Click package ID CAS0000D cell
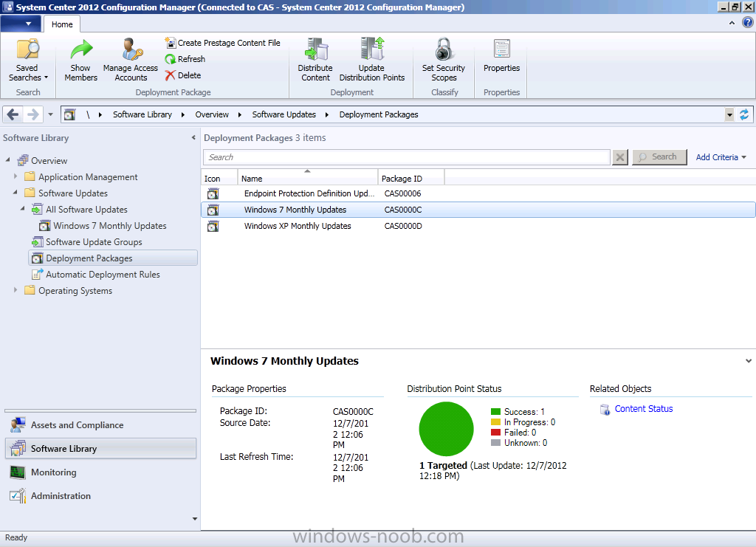Viewport: 756px width, 547px height. point(403,226)
